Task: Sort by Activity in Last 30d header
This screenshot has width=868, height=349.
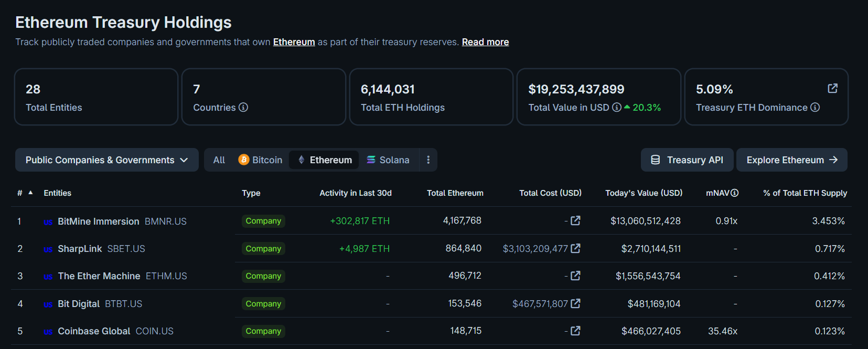Action: (x=356, y=193)
